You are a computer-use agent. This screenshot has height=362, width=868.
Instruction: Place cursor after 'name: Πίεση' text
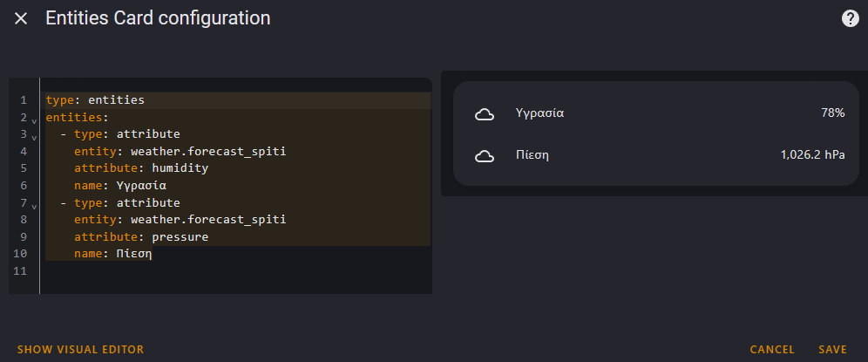coord(153,254)
